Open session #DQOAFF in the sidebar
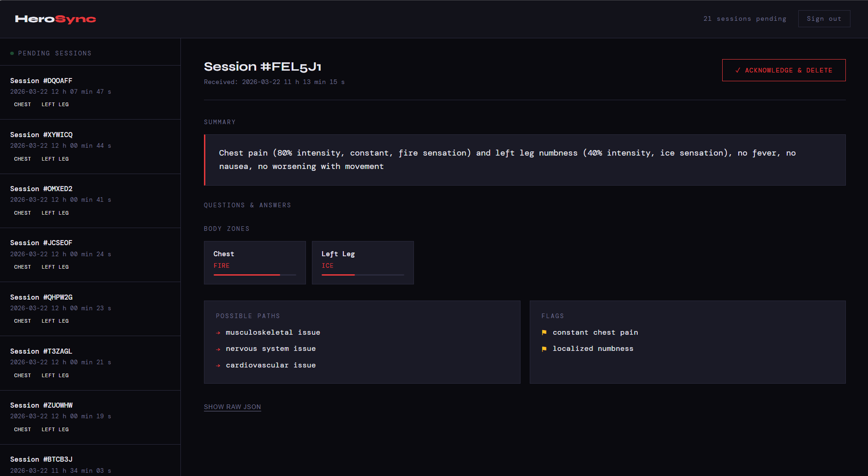Screen dimensions: 868x476 pos(90,92)
